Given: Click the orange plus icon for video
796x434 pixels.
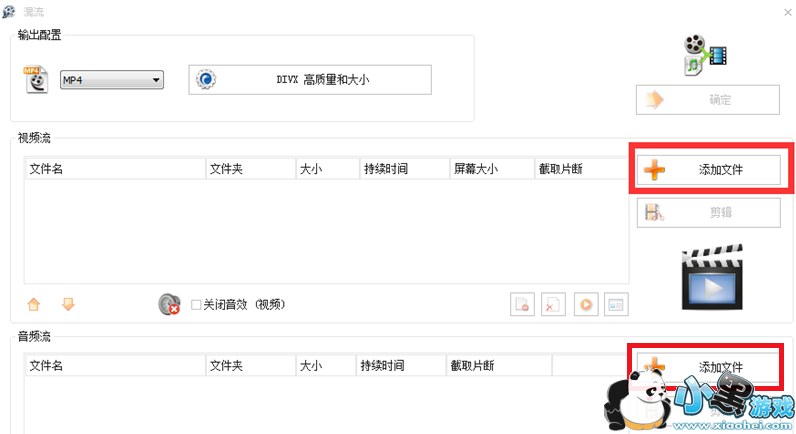Looking at the screenshot, I should (x=654, y=170).
